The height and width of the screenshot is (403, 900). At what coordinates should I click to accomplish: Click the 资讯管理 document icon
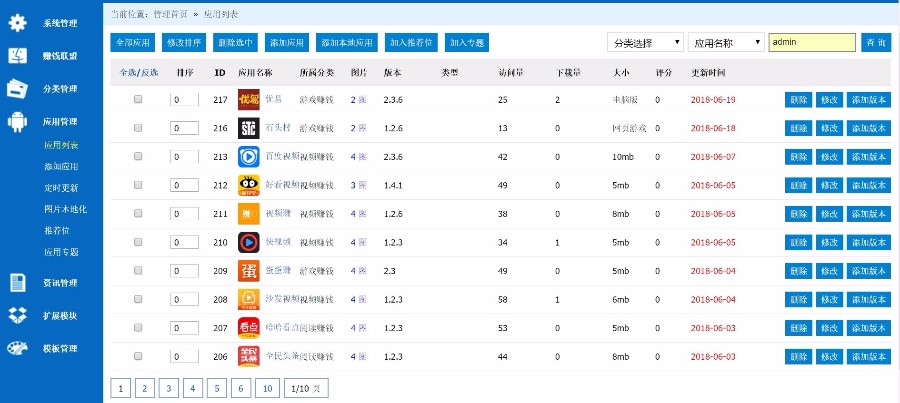pyautogui.click(x=18, y=282)
